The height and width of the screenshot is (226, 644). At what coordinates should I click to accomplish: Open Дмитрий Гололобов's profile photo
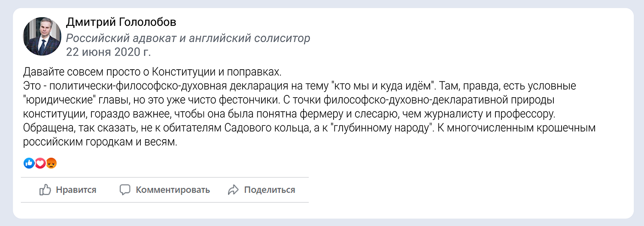[x=42, y=37]
